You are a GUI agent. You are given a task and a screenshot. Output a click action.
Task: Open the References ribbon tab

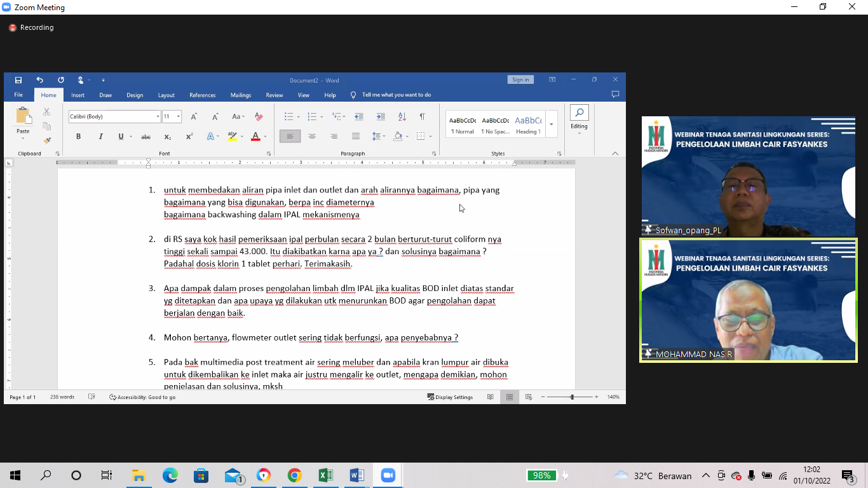(x=203, y=95)
